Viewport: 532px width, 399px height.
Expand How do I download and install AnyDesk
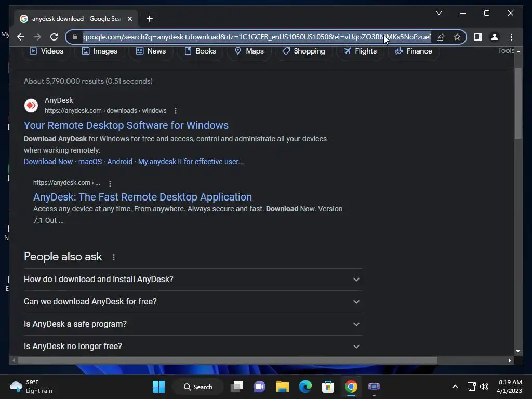(193, 280)
